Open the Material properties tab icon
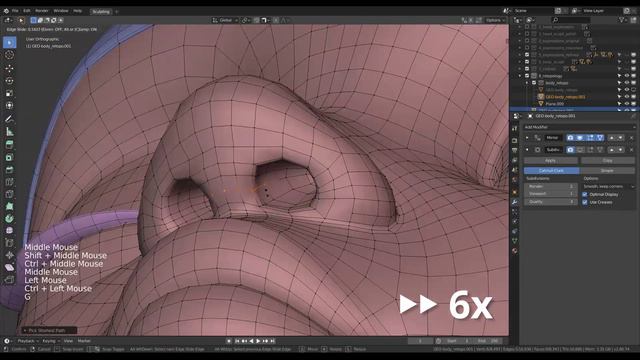 point(515,251)
